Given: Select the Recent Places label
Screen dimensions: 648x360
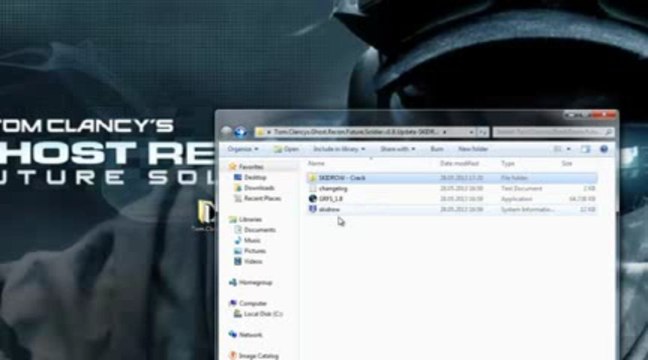Looking at the screenshot, I should (x=262, y=198).
